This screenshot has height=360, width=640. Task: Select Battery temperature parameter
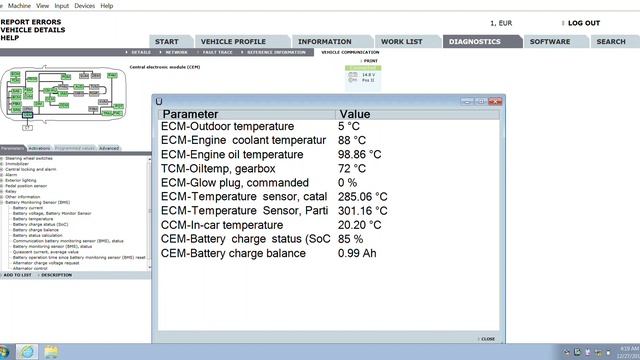(x=33, y=219)
